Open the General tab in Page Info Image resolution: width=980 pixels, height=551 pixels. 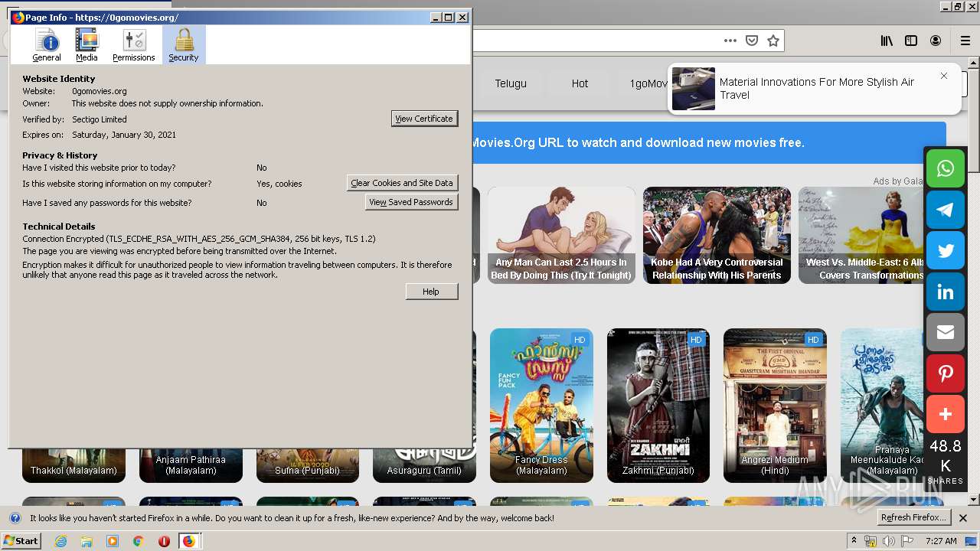pos(46,45)
